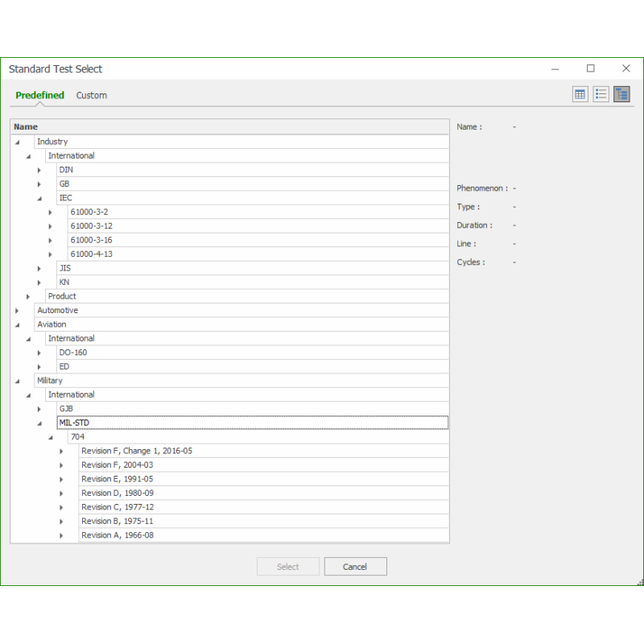Collapse the MIL-STD node arrow

[x=39, y=423]
